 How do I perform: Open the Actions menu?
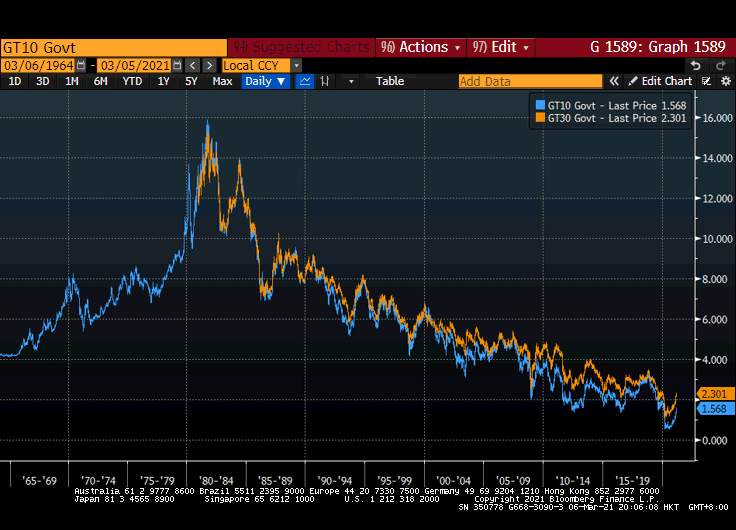pos(420,47)
